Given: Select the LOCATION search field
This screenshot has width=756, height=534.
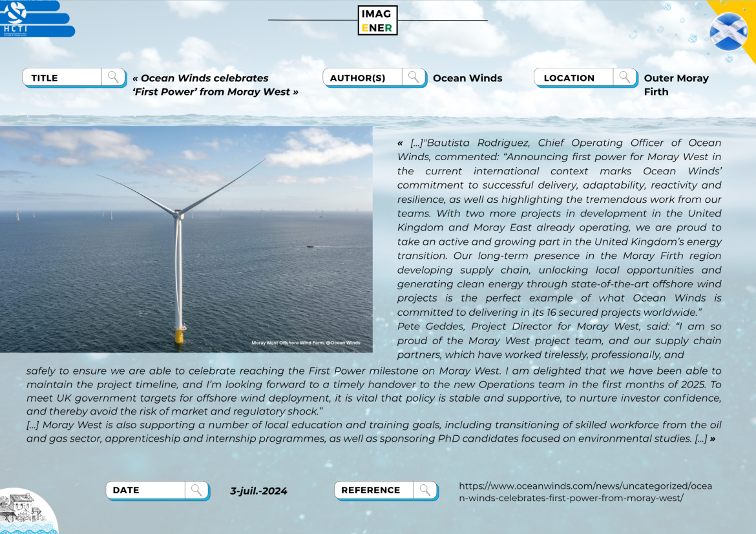Looking at the screenshot, I should [586, 77].
